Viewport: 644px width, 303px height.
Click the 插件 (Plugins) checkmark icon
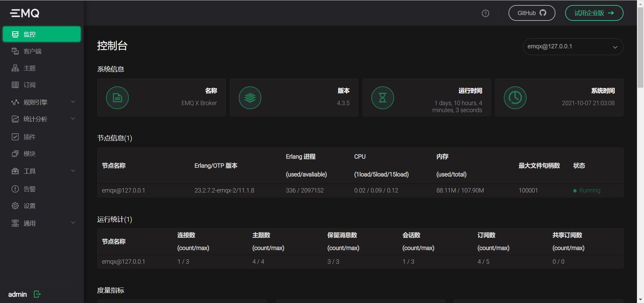15,137
